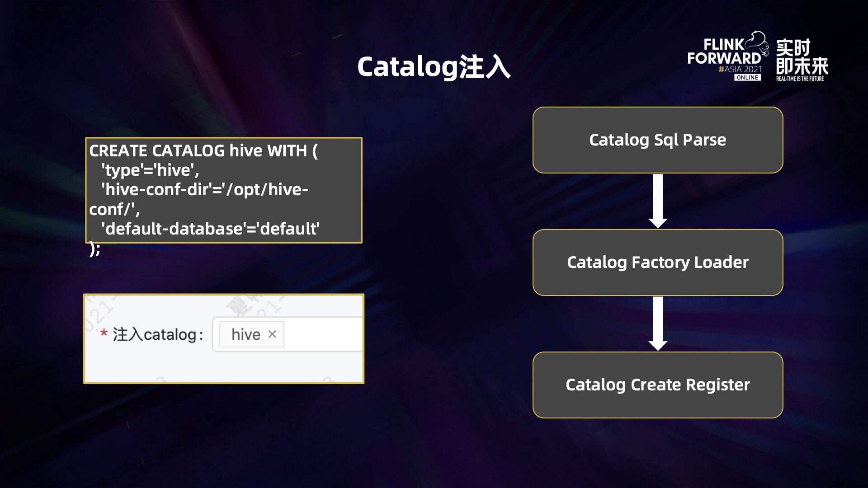Select the Catalog Sql Parse box
The width and height of the screenshot is (868, 488).
(x=657, y=140)
